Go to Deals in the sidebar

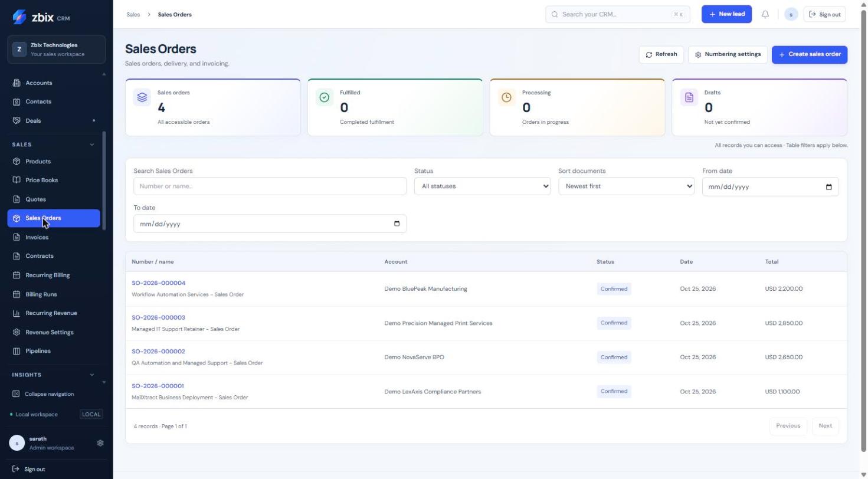54,121
